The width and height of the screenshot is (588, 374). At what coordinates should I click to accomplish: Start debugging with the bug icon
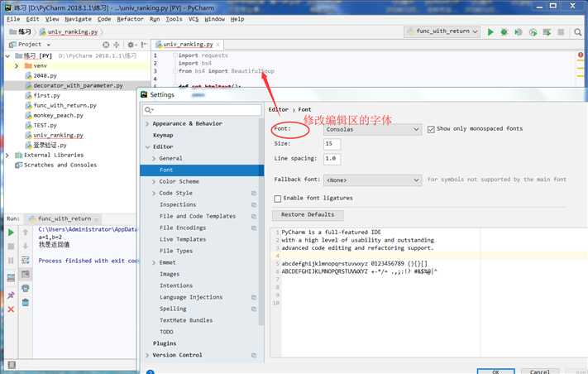504,32
